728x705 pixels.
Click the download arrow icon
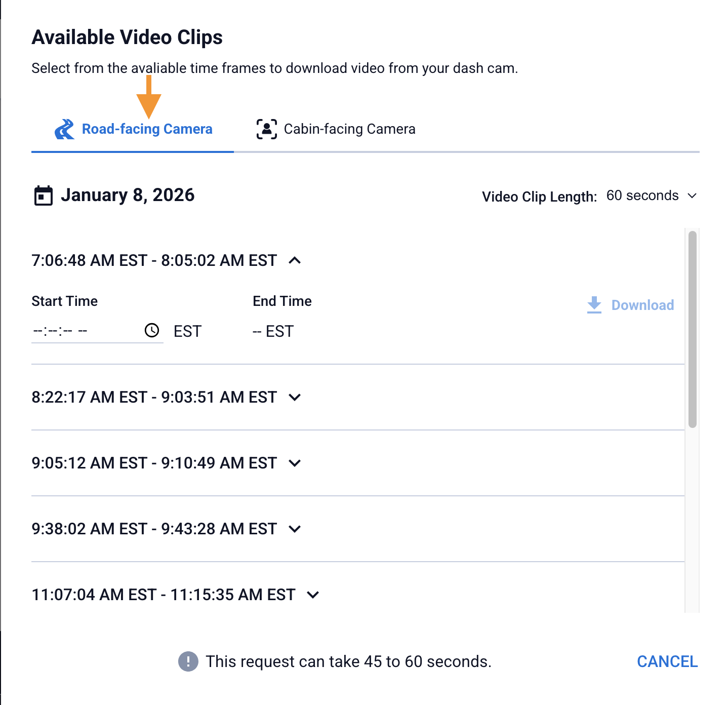point(594,305)
